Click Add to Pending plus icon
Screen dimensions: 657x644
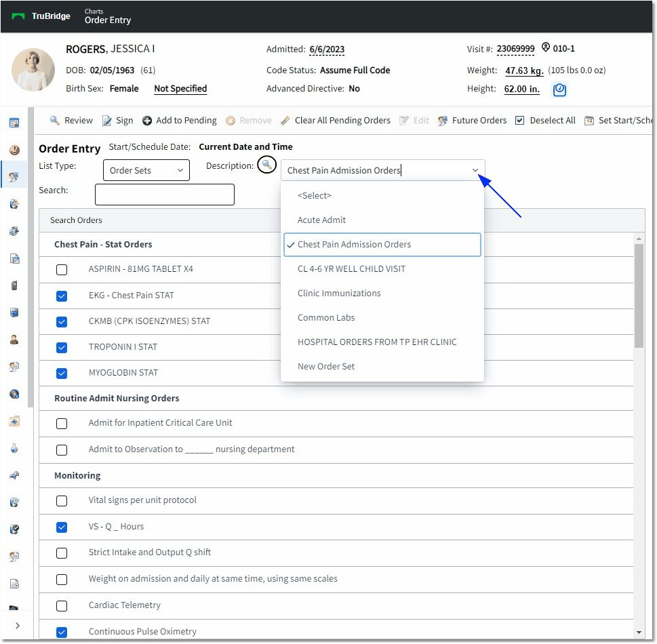(x=147, y=121)
